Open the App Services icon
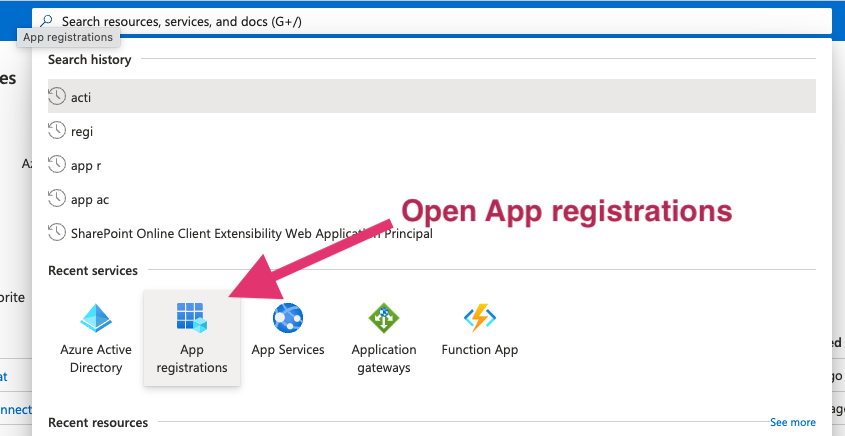This screenshot has width=845, height=436. (288, 317)
